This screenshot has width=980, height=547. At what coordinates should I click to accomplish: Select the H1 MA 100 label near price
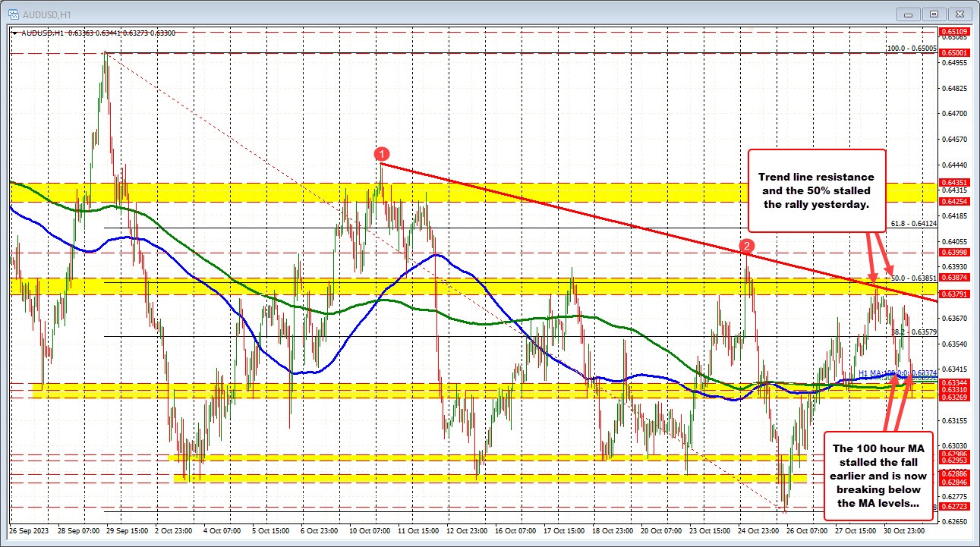[x=877, y=373]
